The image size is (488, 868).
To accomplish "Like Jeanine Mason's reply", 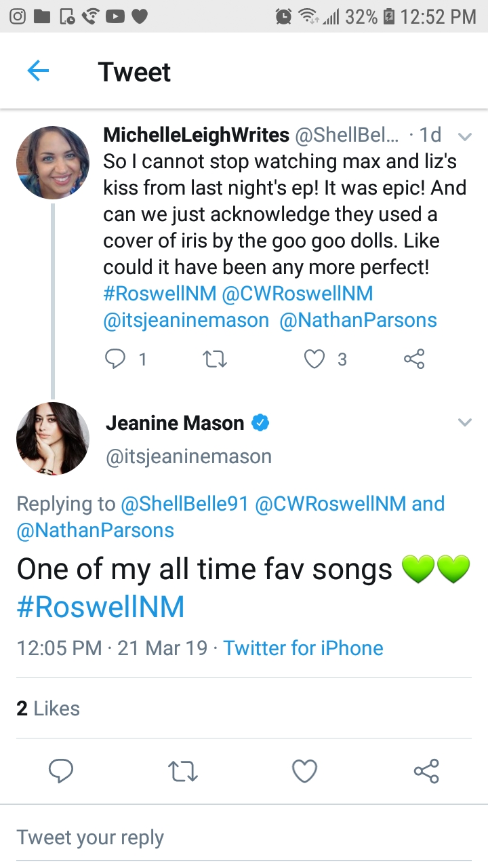I will tap(304, 770).
